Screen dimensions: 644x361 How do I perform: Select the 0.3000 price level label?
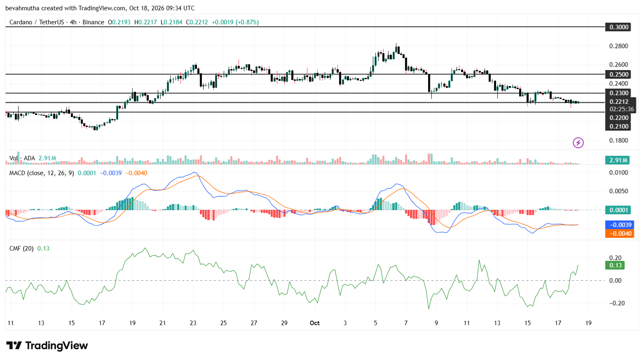[619, 27]
